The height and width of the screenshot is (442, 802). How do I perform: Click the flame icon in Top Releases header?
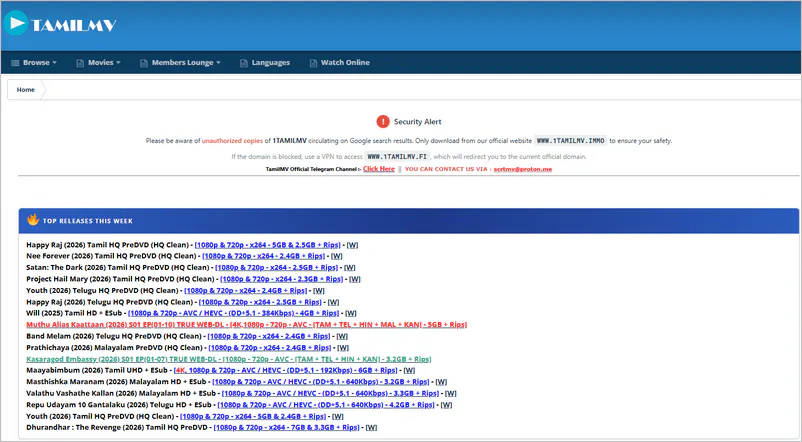[32, 220]
